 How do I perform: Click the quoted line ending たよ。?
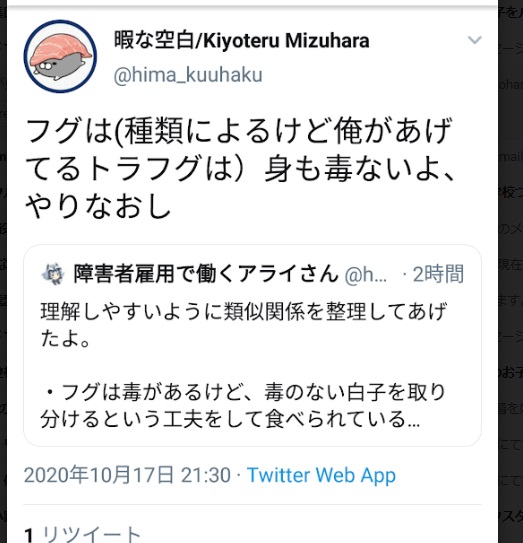click(66, 339)
